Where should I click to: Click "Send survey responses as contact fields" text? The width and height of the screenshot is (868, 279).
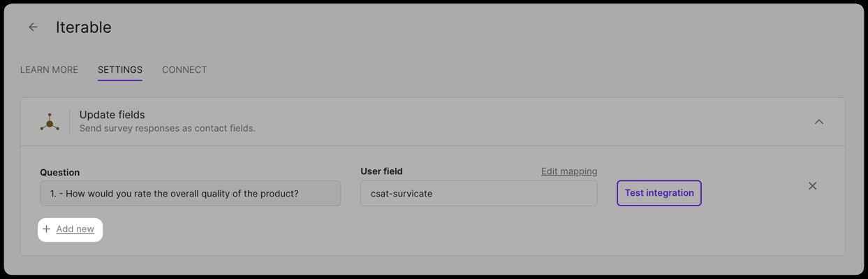point(168,129)
